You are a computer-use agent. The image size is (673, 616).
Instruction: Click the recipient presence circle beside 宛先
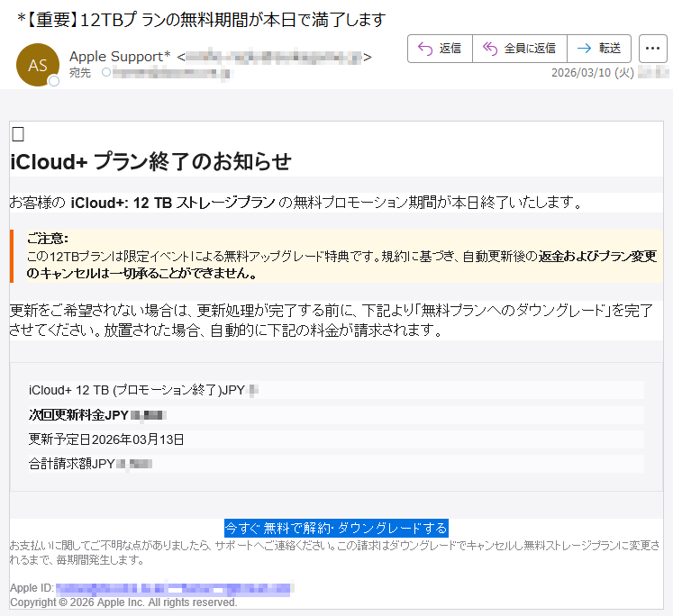pos(106,72)
